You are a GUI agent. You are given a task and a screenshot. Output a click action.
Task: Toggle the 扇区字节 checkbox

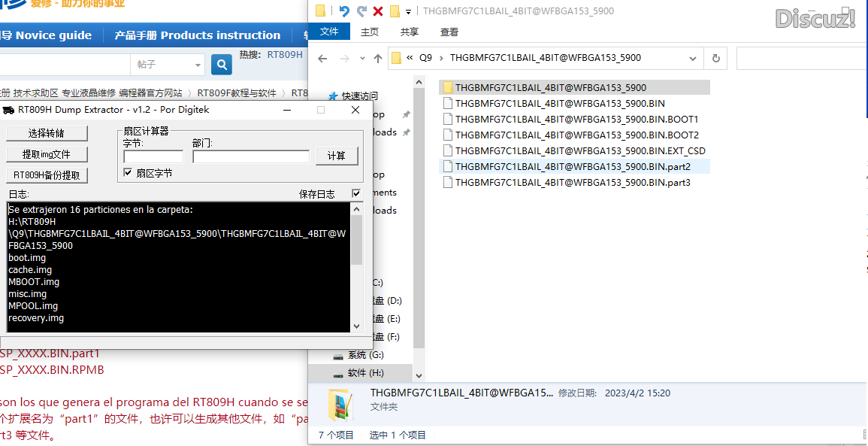[x=128, y=173]
